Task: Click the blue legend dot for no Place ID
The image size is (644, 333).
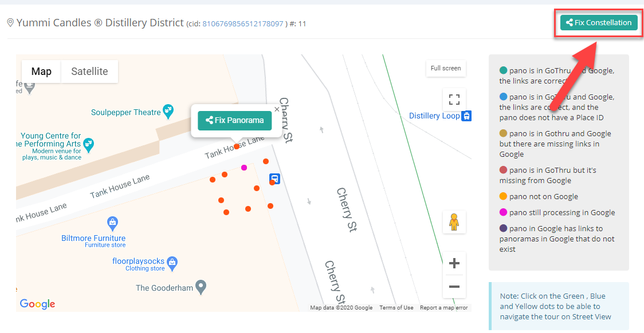Action: click(503, 97)
